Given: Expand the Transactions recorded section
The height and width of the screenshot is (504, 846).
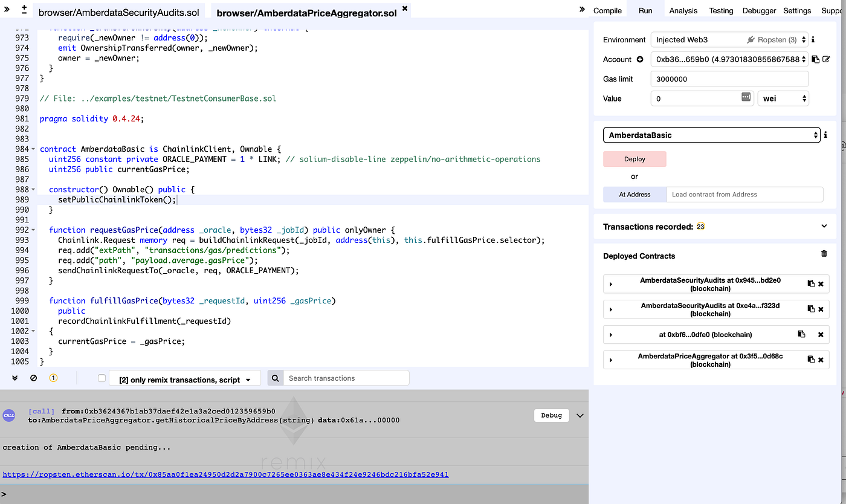Looking at the screenshot, I should [x=824, y=226].
